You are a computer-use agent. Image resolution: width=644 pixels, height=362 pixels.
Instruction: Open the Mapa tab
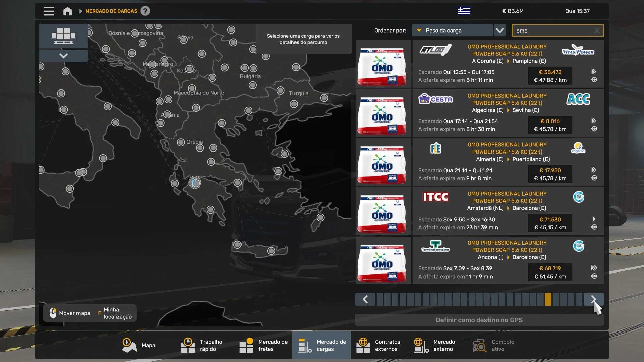[x=139, y=346]
